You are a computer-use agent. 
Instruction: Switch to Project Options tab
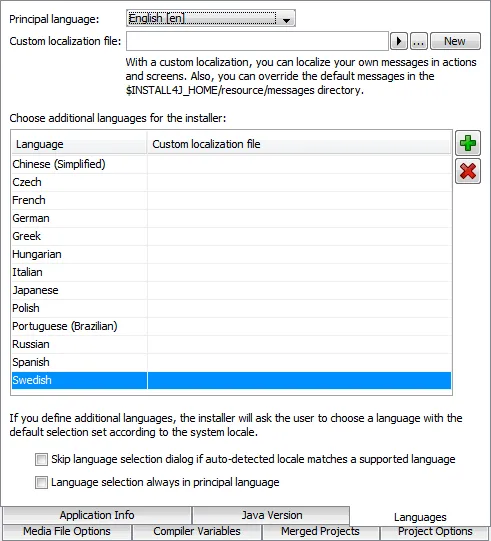[x=435, y=532]
